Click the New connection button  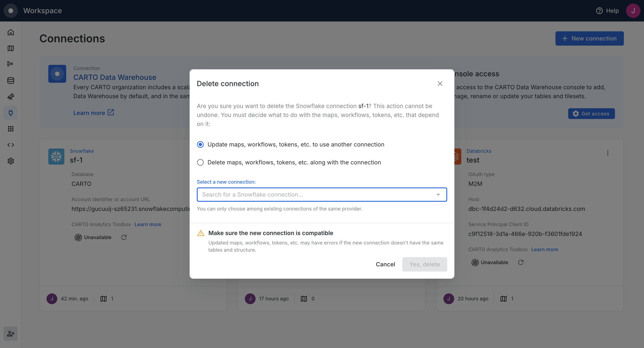tap(589, 38)
